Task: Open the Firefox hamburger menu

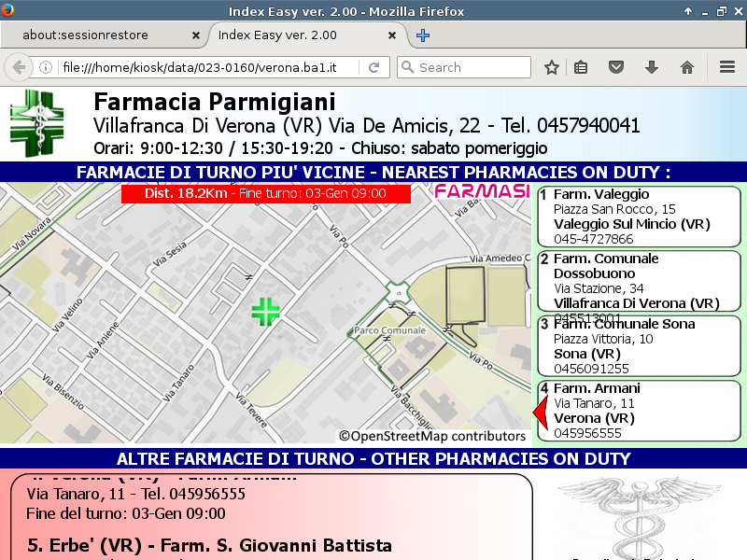Action: [727, 67]
